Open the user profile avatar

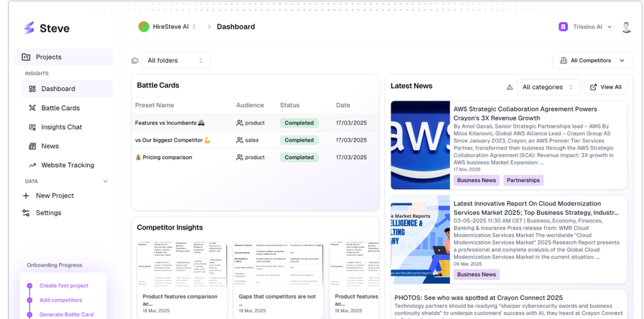[627, 27]
